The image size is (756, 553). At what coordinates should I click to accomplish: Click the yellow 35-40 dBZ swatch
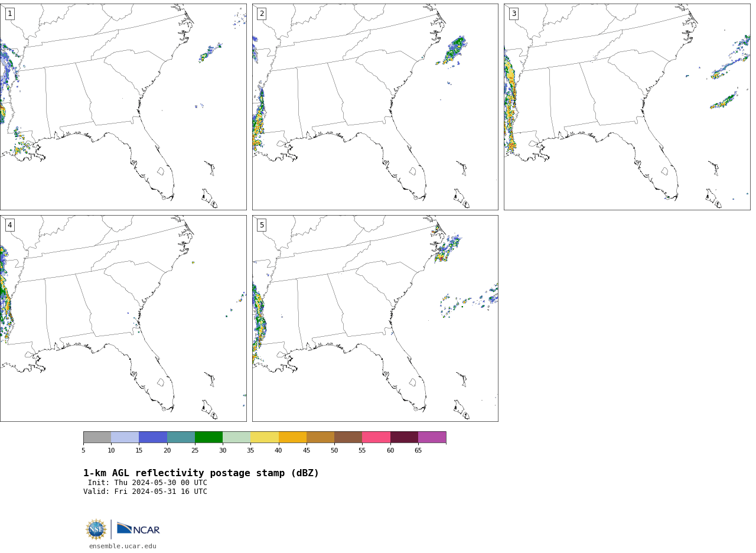tap(265, 437)
